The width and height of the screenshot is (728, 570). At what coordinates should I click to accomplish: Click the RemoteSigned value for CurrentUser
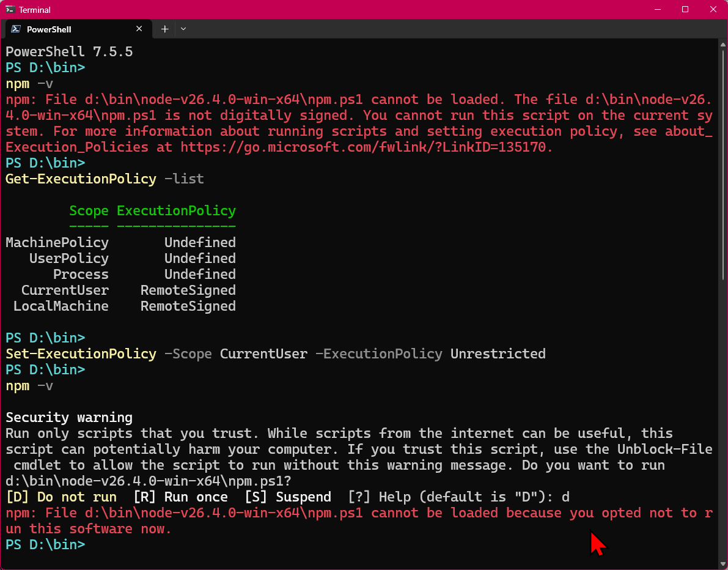(x=188, y=291)
